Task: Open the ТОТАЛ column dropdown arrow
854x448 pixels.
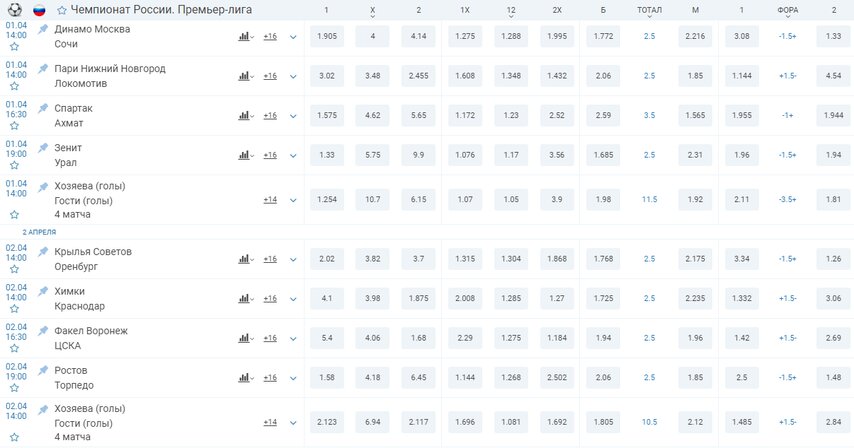Action: 649,17
